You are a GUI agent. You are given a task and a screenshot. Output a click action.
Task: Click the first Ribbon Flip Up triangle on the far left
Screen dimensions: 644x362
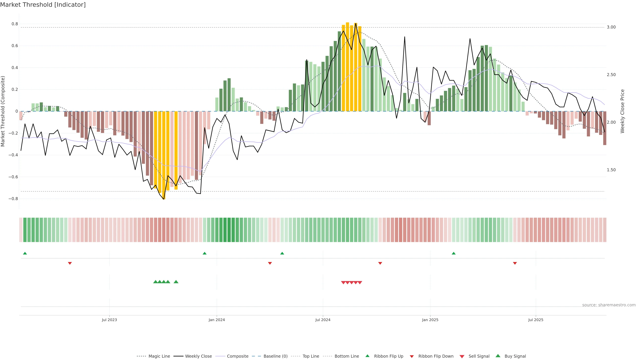click(x=25, y=253)
